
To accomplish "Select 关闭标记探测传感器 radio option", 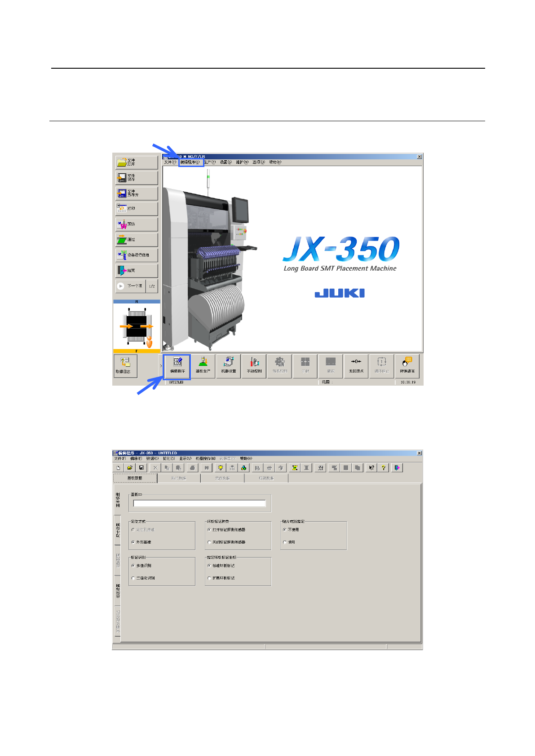I will tap(226, 542).
